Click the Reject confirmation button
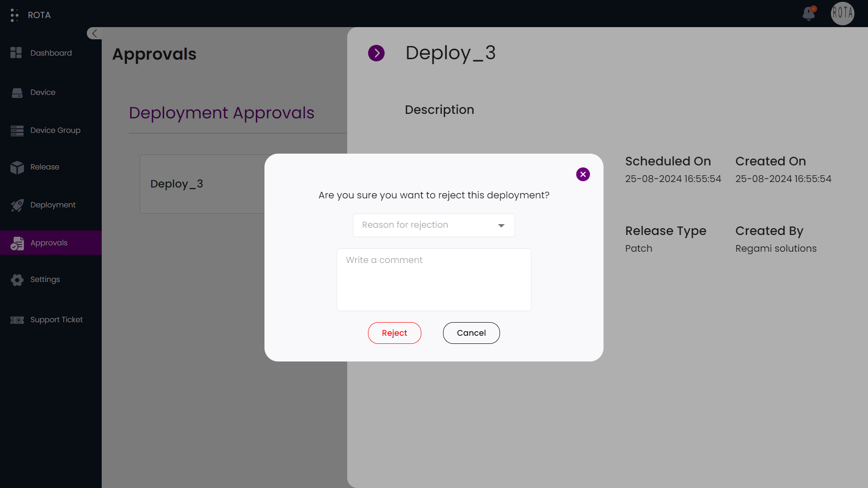 coord(395,333)
